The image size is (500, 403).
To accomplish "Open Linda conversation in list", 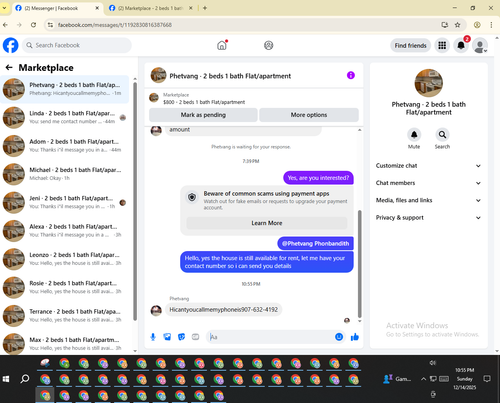I will (65, 117).
